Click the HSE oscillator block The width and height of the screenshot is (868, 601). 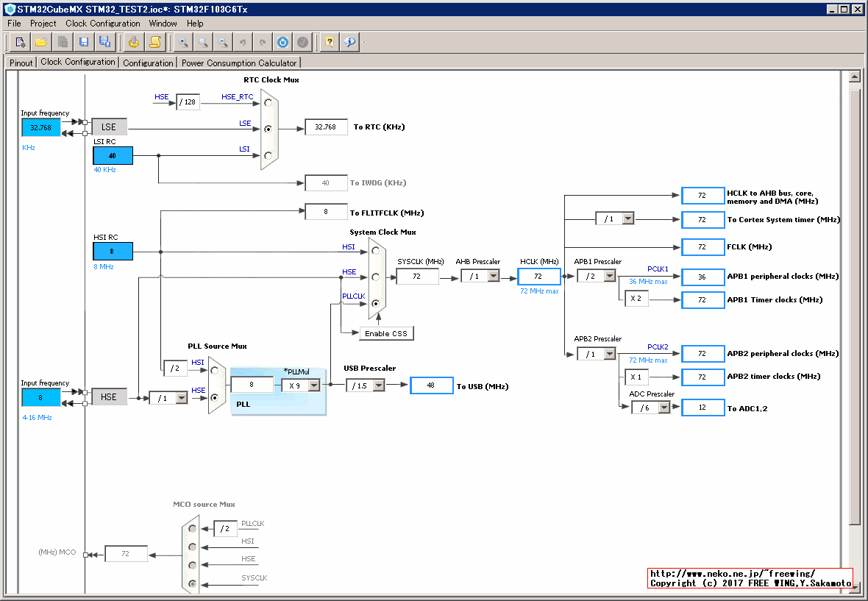click(109, 396)
